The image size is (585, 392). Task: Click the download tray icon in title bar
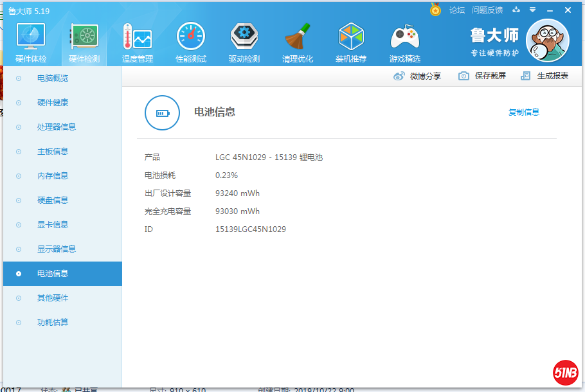(x=516, y=10)
